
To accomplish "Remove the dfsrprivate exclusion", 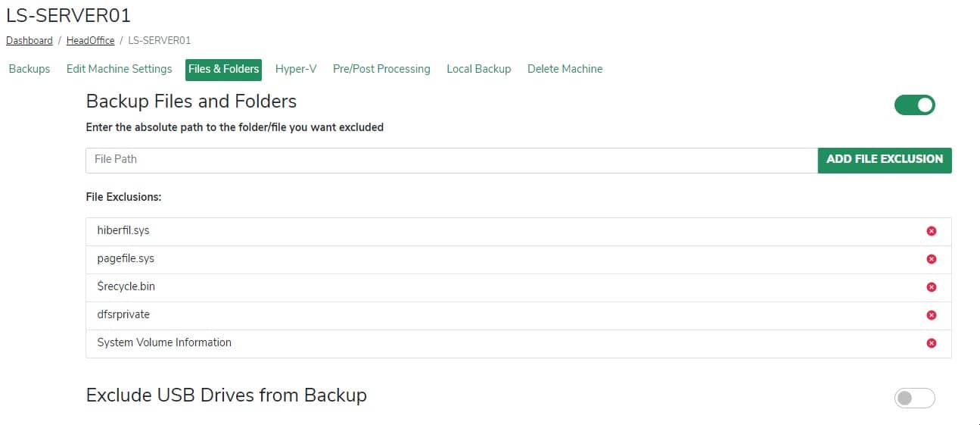I will [x=932, y=315].
